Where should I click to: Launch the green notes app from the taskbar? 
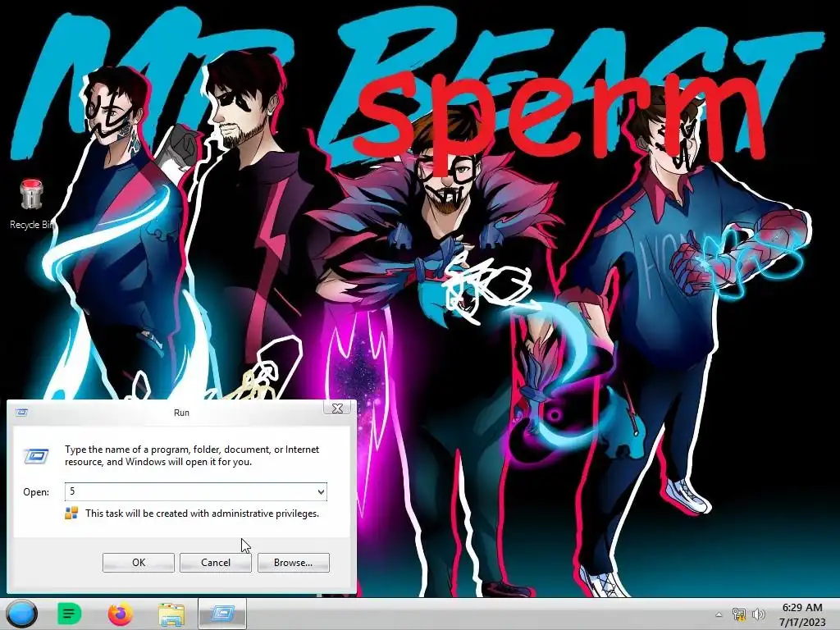coord(69,614)
